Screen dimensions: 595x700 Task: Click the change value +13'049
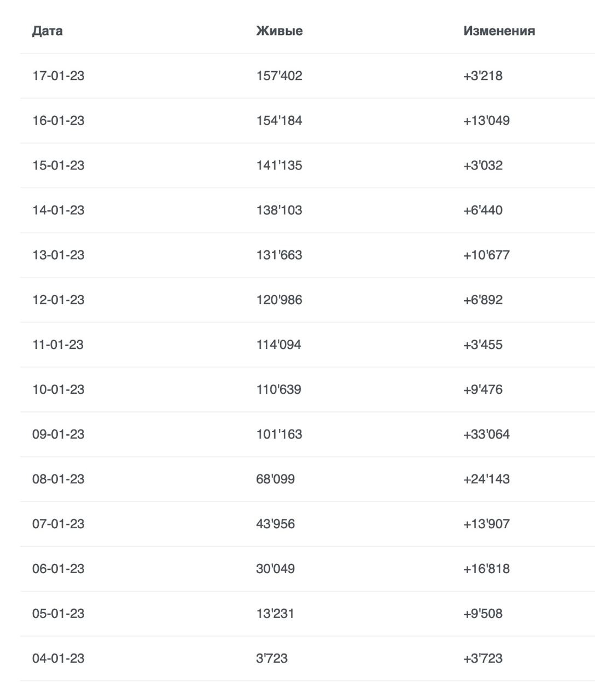click(486, 120)
